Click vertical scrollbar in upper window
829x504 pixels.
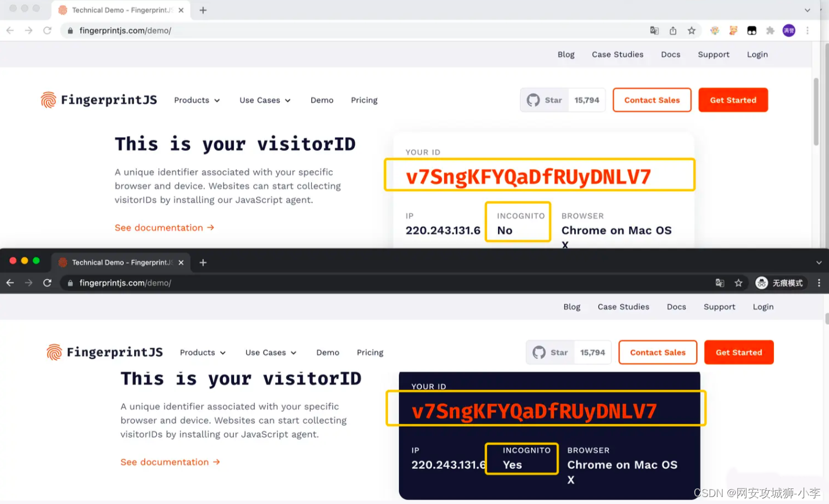[x=816, y=111]
